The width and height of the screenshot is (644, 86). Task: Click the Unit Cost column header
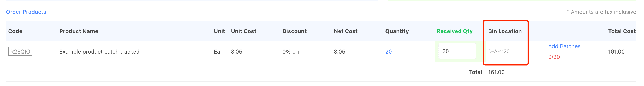pos(243,31)
